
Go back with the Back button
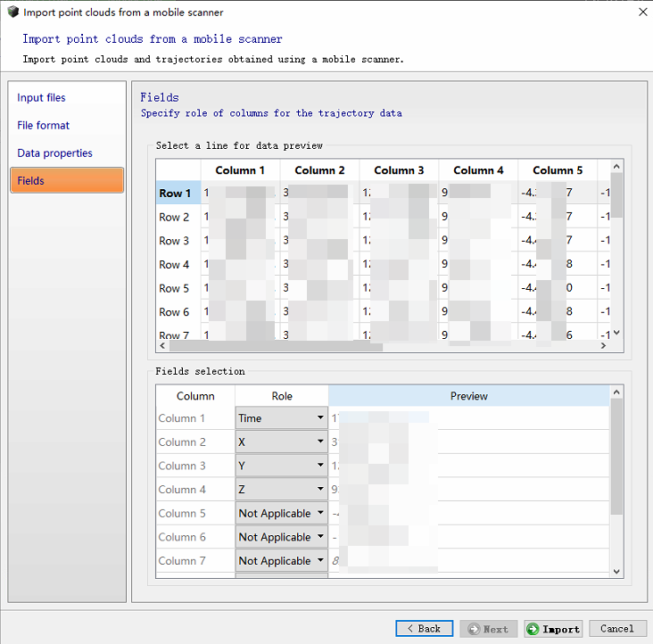point(424,629)
